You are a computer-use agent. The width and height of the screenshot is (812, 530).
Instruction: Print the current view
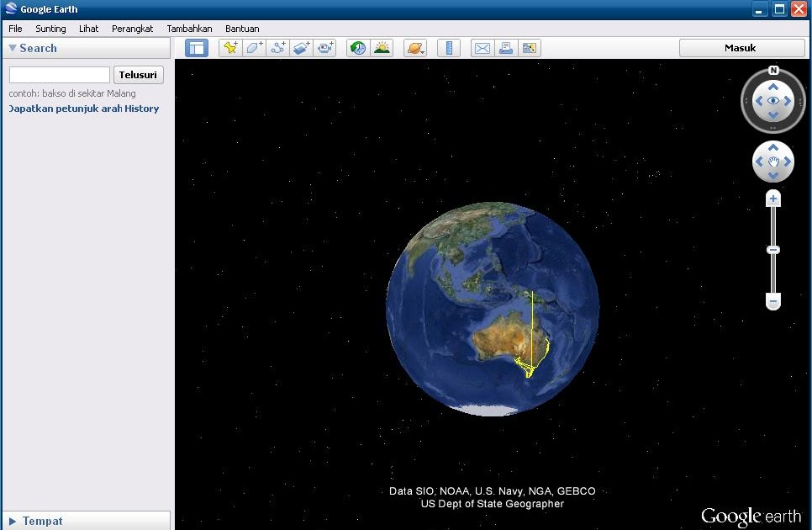pyautogui.click(x=506, y=48)
